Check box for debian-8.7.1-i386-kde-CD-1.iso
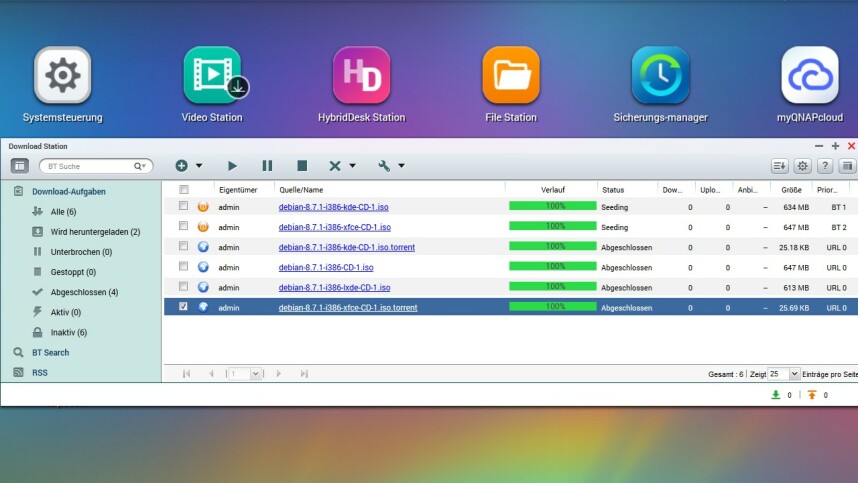This screenshot has width=858, height=483. (x=183, y=206)
